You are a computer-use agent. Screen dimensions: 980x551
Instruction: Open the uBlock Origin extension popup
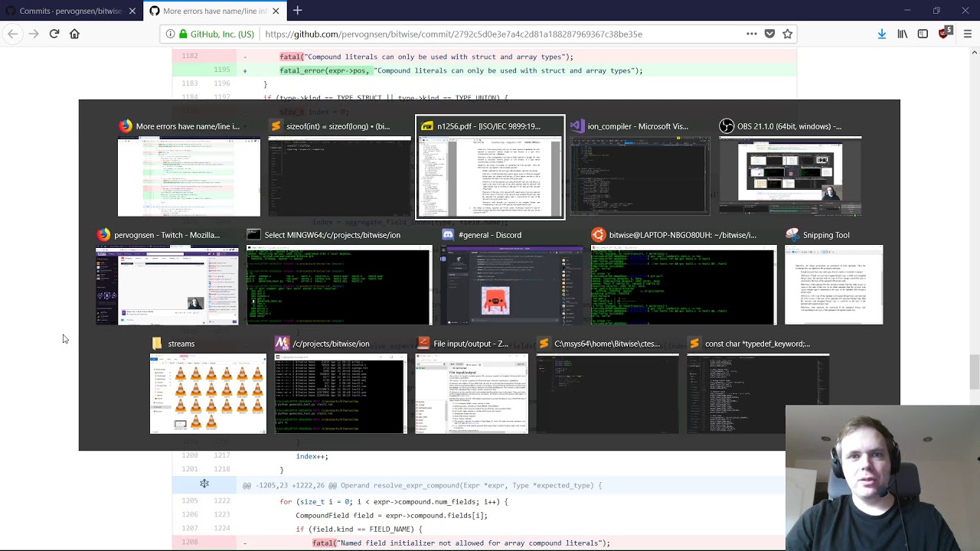click(x=946, y=33)
